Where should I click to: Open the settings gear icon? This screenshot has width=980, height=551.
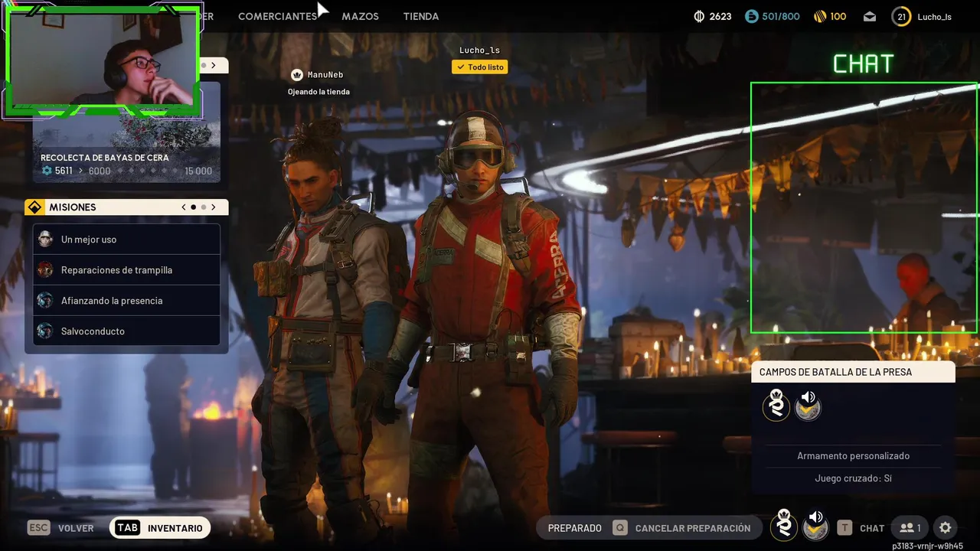[x=946, y=527]
